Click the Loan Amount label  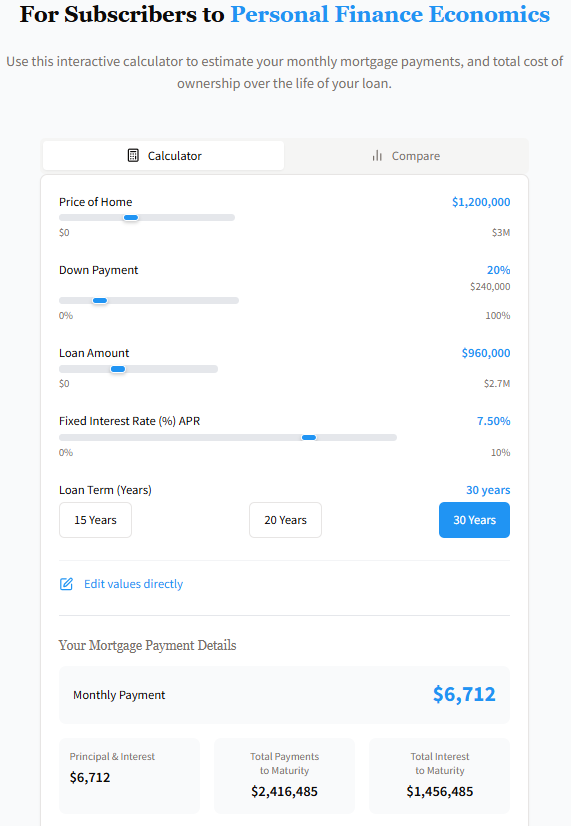(94, 353)
